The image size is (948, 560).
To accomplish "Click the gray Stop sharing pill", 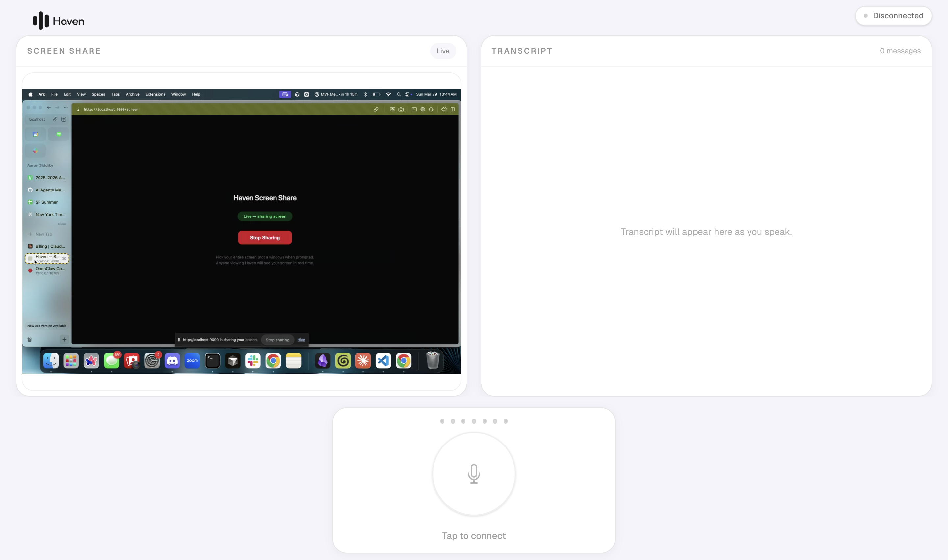I will coord(277,340).
